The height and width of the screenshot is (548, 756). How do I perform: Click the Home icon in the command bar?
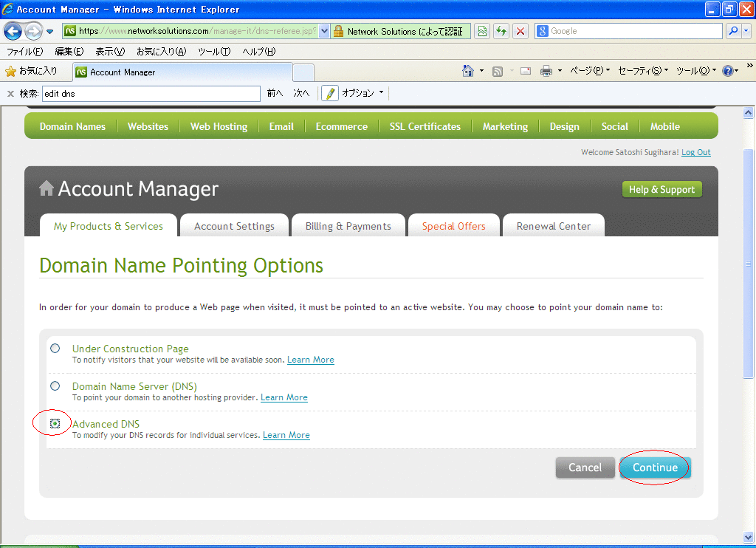point(467,71)
